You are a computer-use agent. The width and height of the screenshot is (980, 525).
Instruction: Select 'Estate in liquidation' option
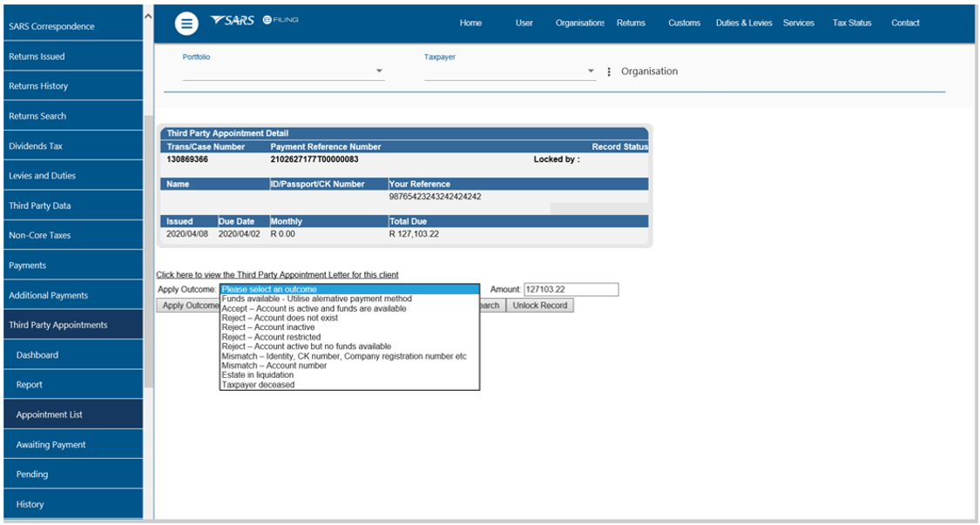click(x=257, y=375)
